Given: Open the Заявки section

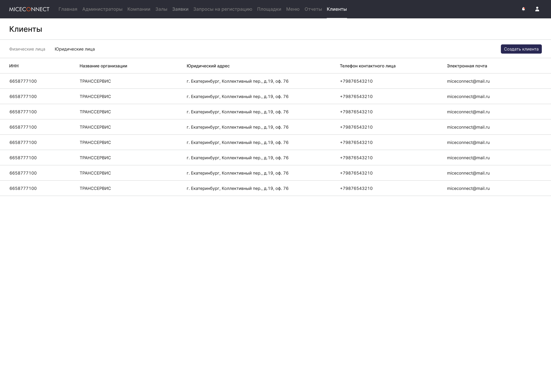Looking at the screenshot, I should point(180,9).
